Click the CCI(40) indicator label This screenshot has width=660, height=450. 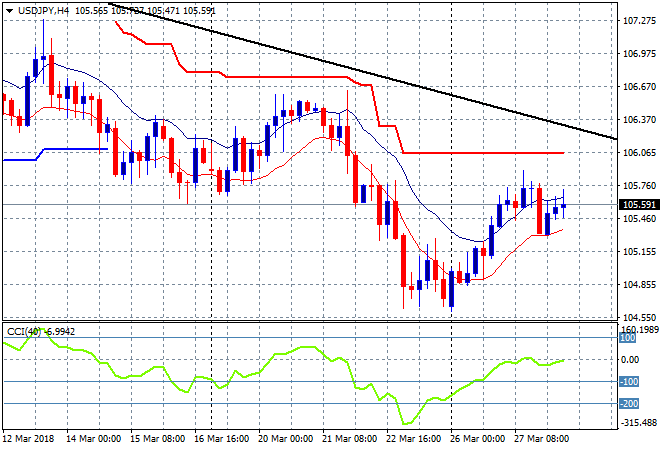[24, 332]
